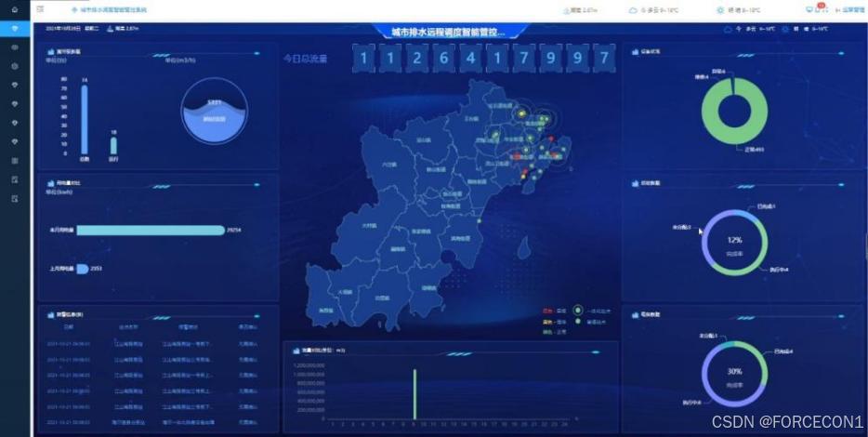Click the 未分配2 label on the 12% donut
868x437 pixels.
tap(681, 227)
